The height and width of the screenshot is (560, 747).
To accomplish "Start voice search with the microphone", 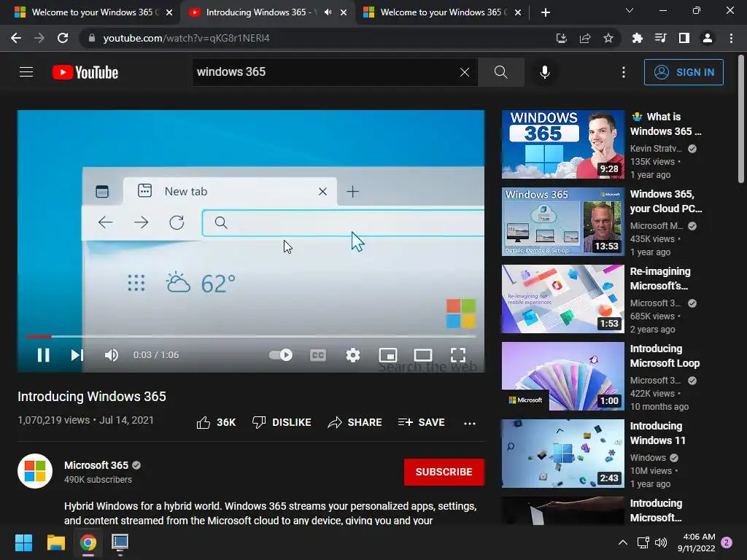I will 544,72.
